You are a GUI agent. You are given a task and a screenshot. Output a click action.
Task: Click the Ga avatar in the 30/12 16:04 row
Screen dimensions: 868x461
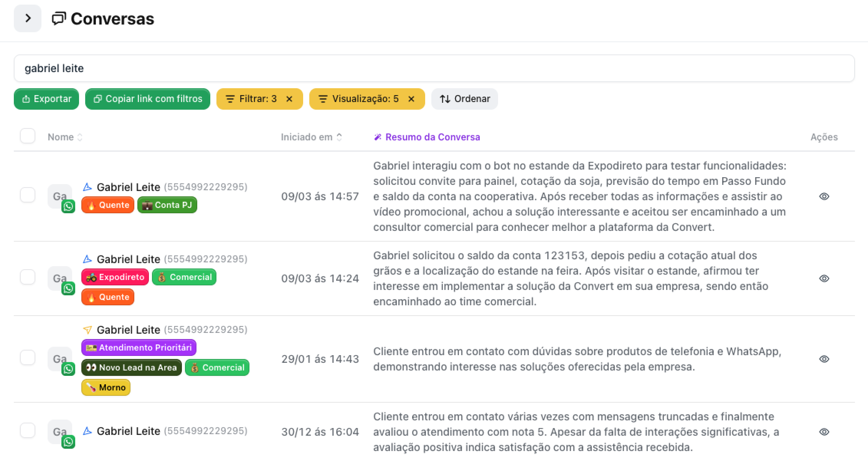[x=59, y=432]
